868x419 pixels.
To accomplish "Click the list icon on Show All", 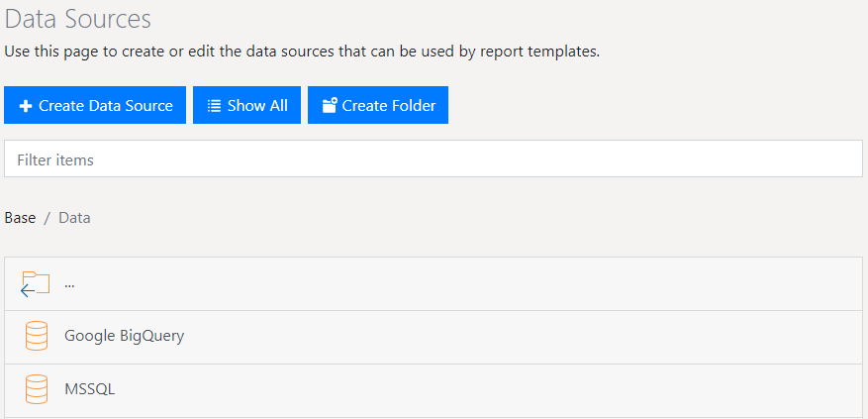I will pos(214,106).
